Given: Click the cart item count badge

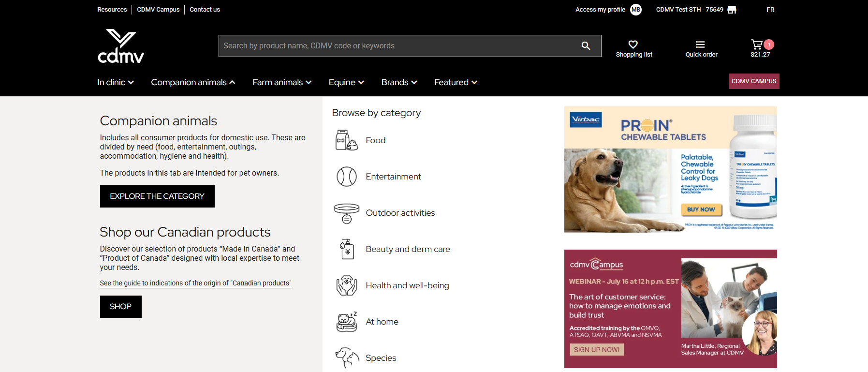Looking at the screenshot, I should click(x=769, y=45).
